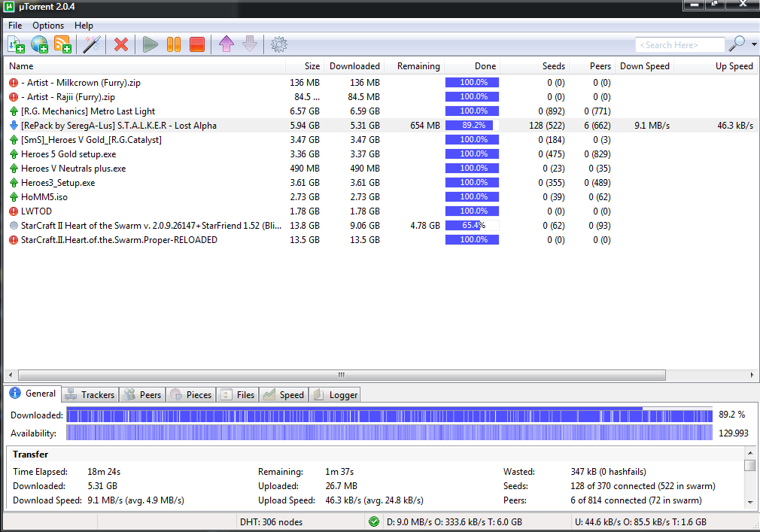Click blue downloading icon of S.T.A.L.K.E.R Lost Alpha
760x532 pixels.
click(14, 126)
